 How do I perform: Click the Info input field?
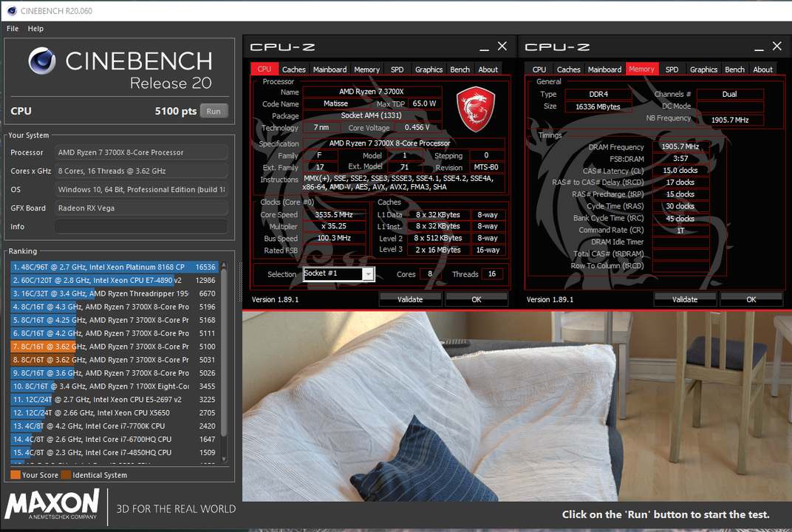[x=141, y=227]
